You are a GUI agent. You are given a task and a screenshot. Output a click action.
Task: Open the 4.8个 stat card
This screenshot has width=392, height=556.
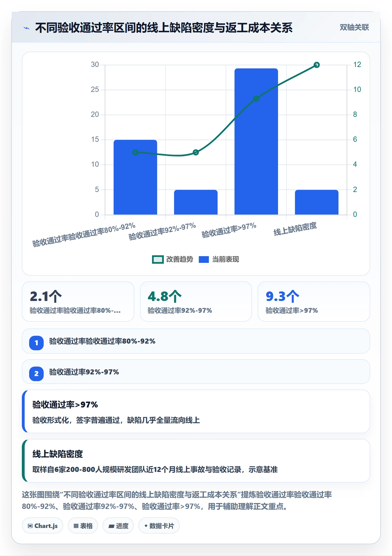[x=196, y=302]
